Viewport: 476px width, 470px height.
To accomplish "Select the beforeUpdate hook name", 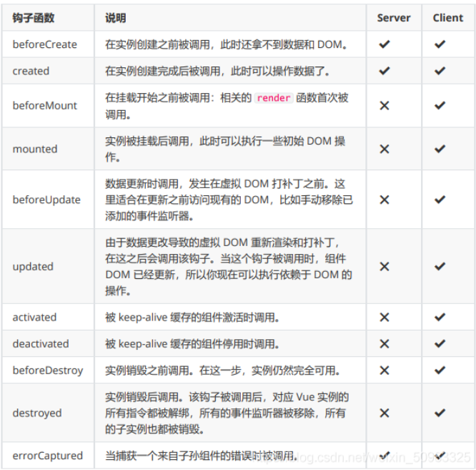I will [46, 200].
